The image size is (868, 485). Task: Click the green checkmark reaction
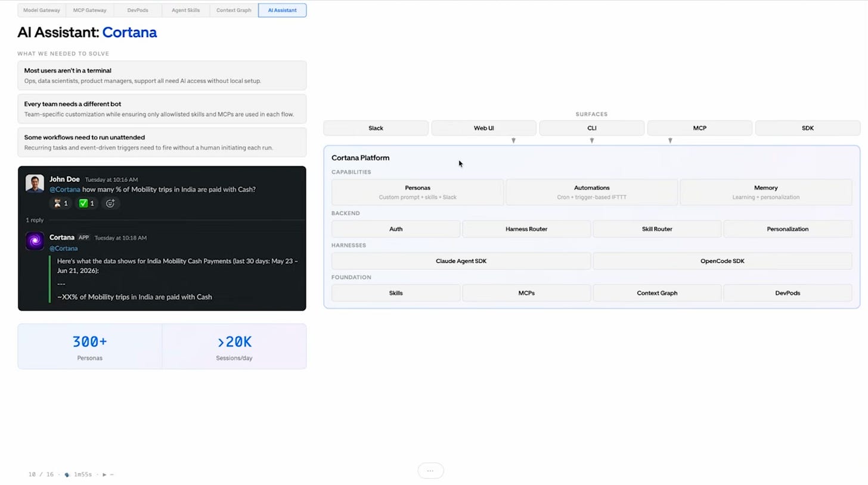86,203
